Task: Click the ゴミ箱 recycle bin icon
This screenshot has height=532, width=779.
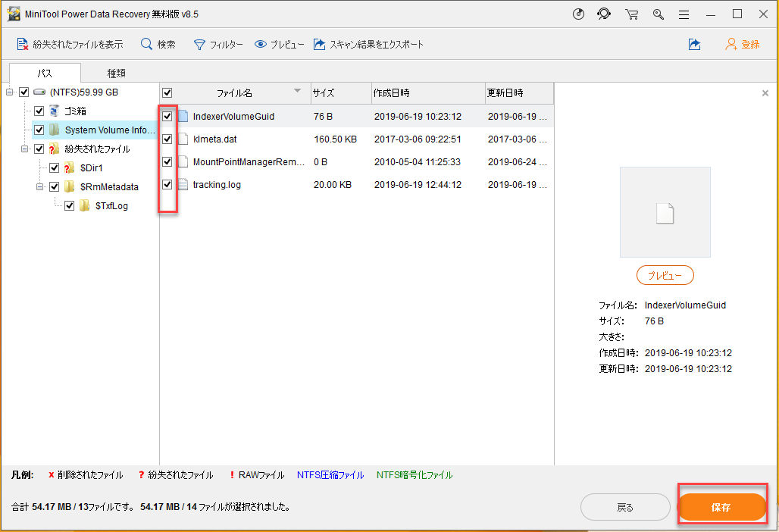Action: click(54, 111)
